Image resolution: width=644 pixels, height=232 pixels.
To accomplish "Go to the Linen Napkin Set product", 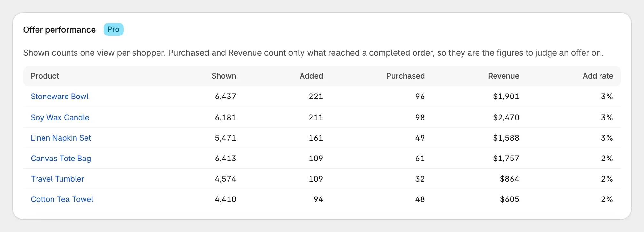I will click(61, 138).
